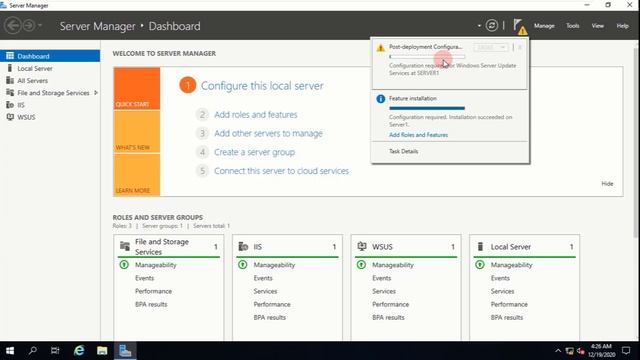Open Events in File and Storage tile
The image size is (640, 360).
coord(144,278)
